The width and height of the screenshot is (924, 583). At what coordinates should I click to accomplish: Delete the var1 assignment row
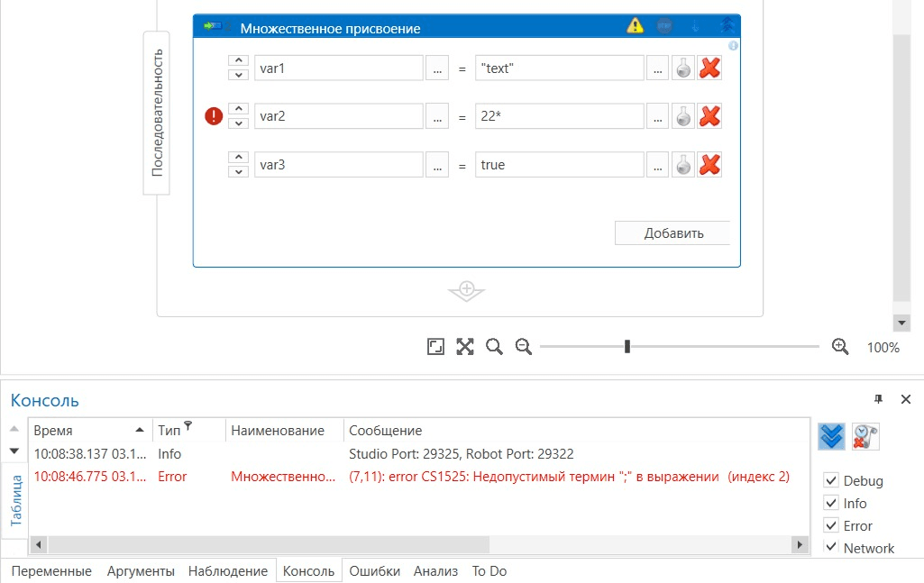709,68
